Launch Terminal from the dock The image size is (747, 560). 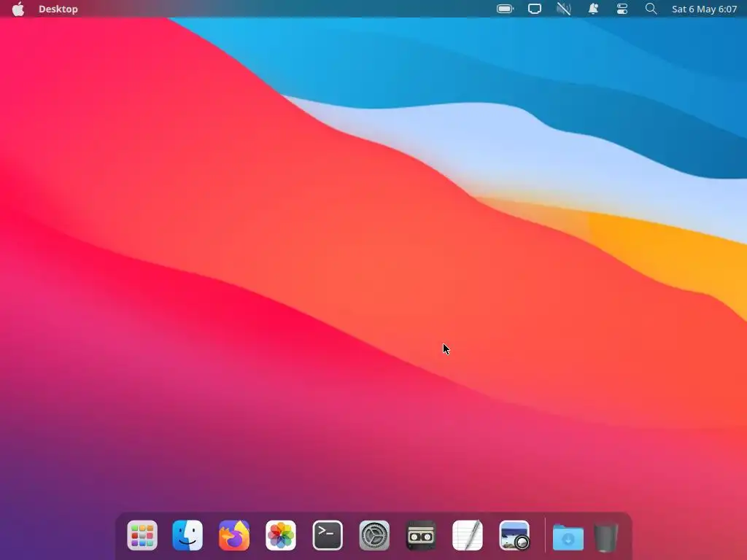(x=328, y=535)
